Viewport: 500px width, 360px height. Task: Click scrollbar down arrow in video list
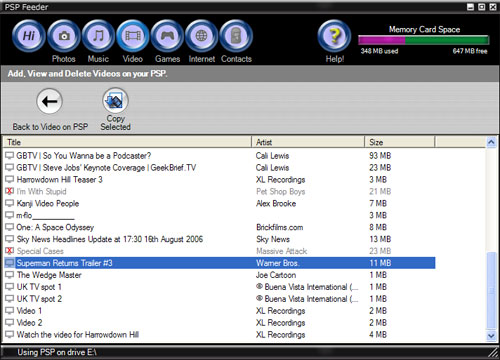coord(491,335)
